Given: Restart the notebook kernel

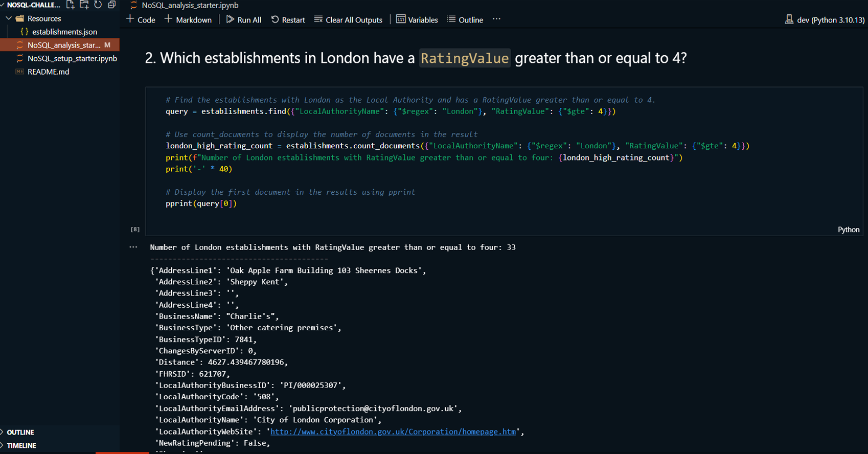Looking at the screenshot, I should (288, 20).
